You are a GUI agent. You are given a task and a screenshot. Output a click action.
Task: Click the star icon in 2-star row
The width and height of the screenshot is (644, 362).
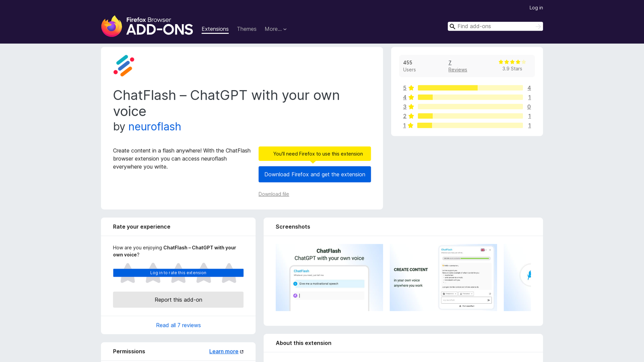pos(411,116)
